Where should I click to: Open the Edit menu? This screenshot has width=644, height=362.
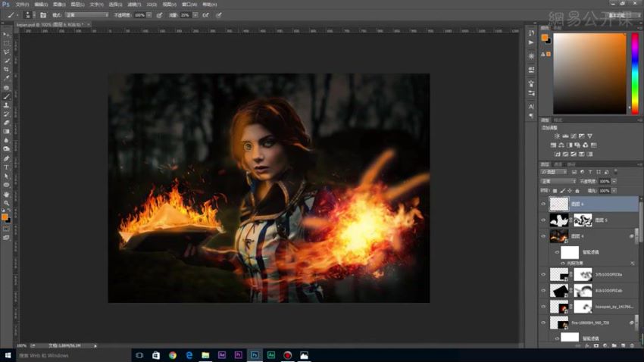coord(41,5)
